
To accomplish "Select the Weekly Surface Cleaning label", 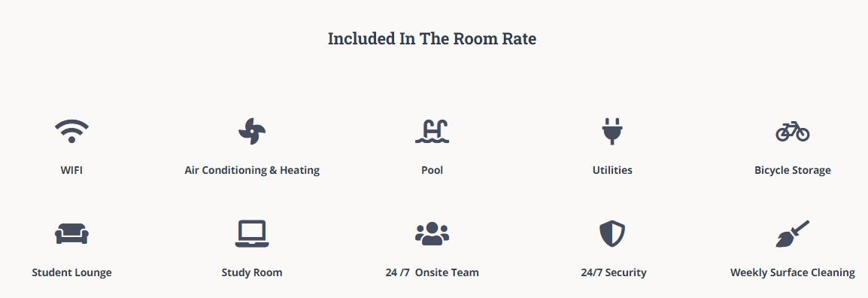I will coord(792,273).
